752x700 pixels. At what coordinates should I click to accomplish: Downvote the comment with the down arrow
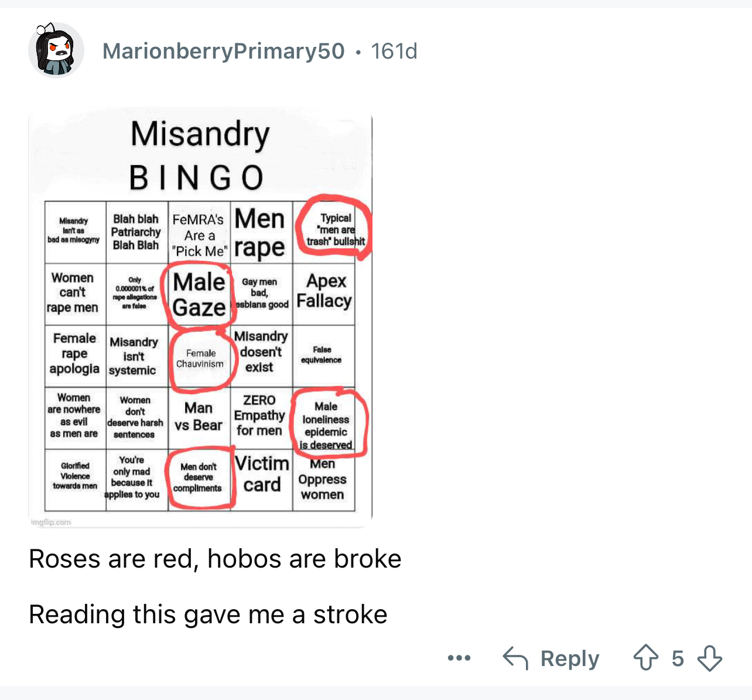click(x=710, y=658)
